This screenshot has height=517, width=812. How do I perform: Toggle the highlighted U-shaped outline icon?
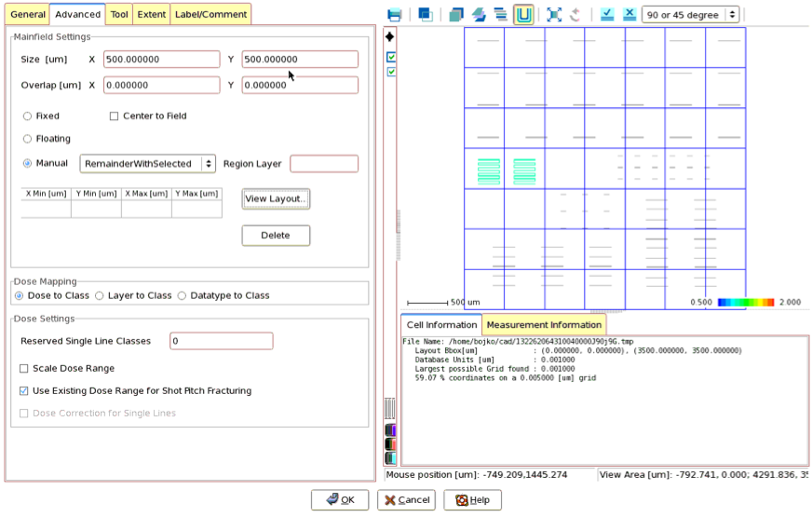pos(523,15)
